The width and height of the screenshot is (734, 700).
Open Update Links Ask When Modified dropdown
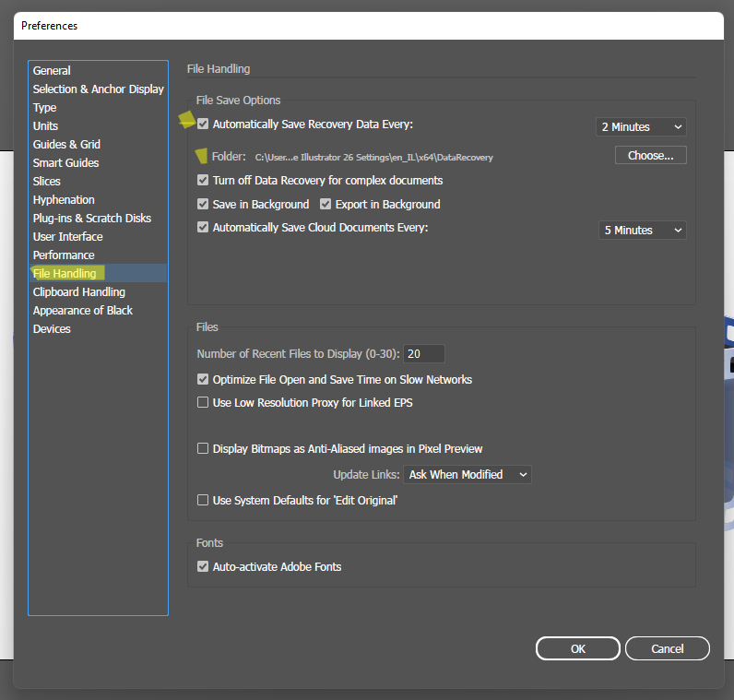coord(468,475)
